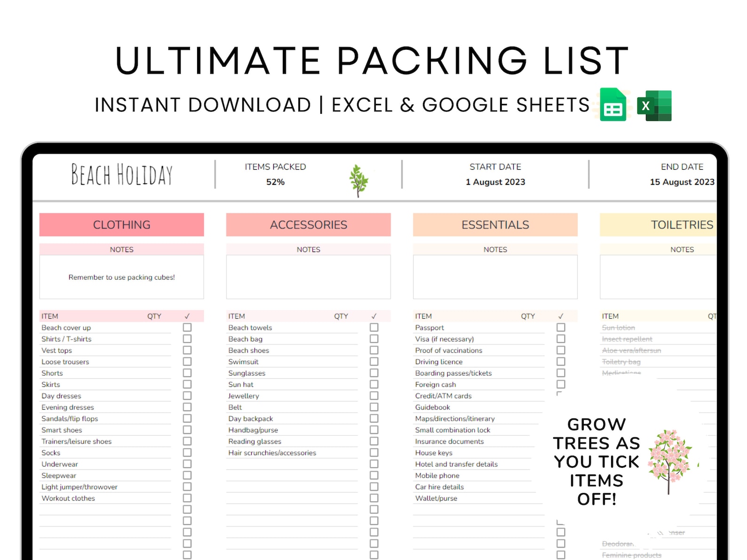
Task: Click the Google Sheets icon
Action: (613, 105)
